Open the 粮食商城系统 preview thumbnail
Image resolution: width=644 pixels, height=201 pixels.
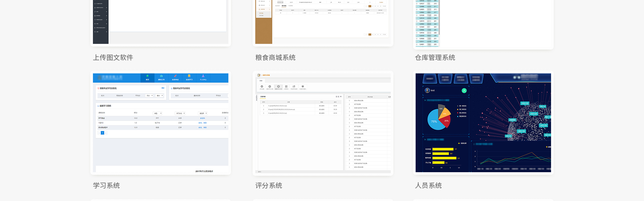pyautogui.click(x=323, y=22)
